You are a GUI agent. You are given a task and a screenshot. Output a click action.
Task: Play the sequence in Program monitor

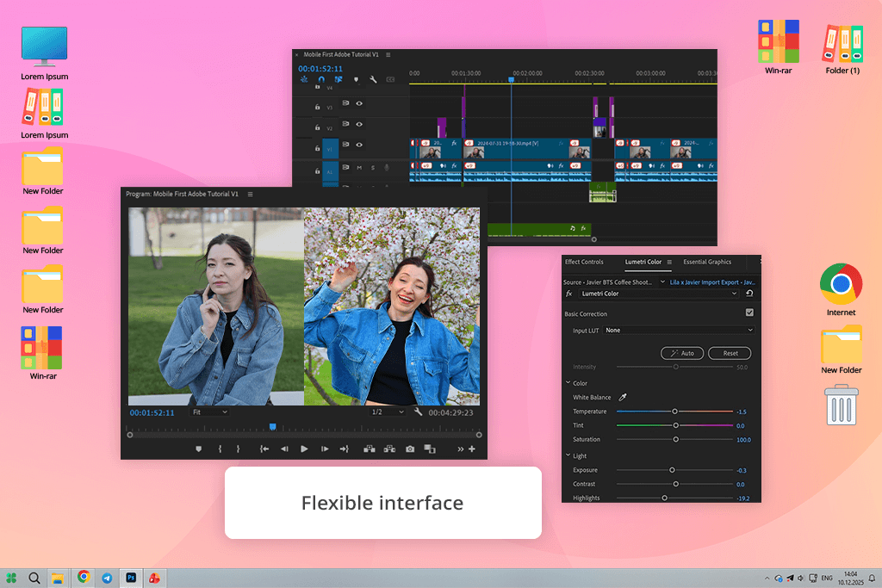coord(304,449)
